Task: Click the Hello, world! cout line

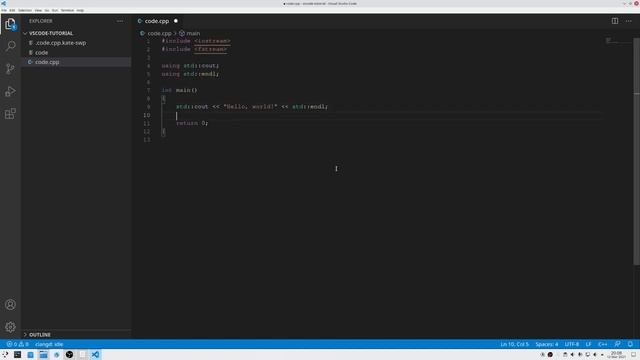Action: pos(252,107)
